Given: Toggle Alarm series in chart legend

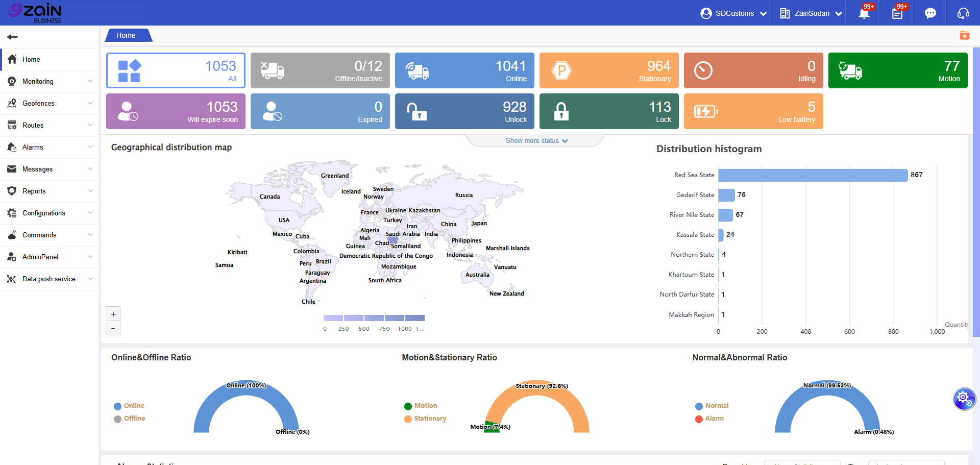Looking at the screenshot, I should [709, 419].
